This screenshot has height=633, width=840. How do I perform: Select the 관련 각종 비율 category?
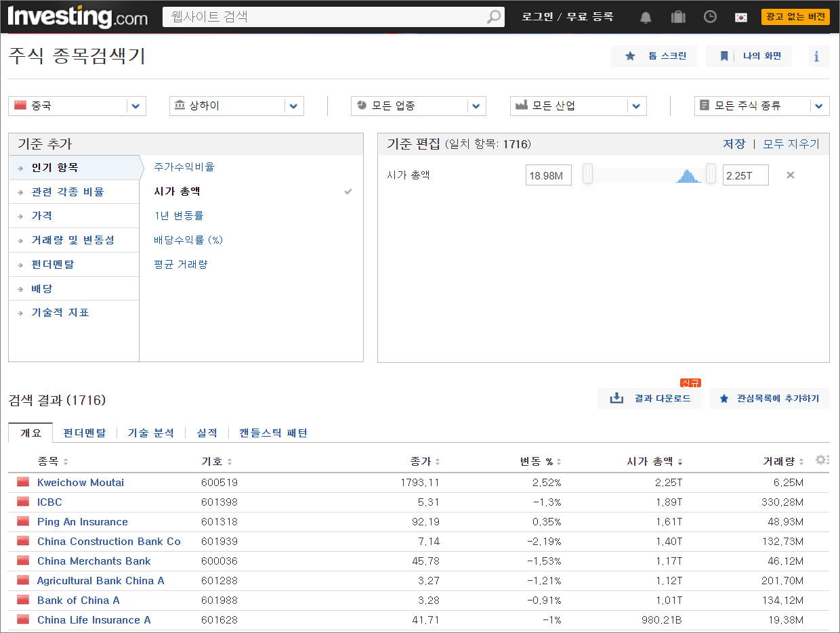point(74,192)
